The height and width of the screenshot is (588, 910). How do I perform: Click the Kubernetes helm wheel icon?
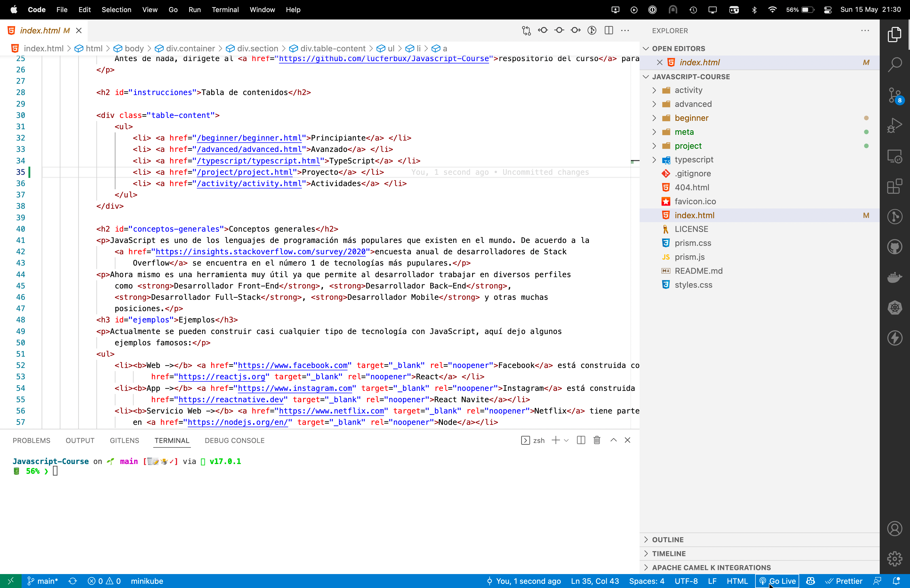894,308
